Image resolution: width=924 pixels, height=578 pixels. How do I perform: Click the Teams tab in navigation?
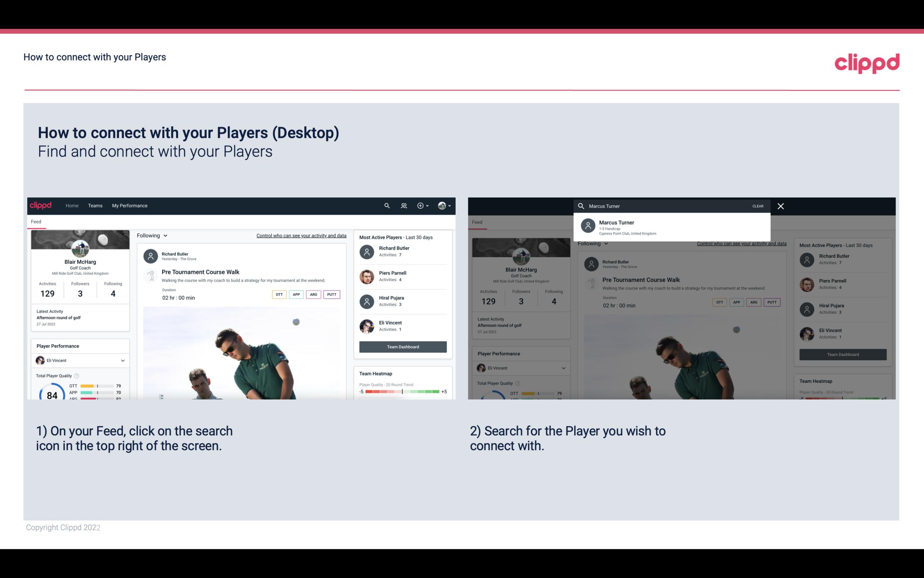pyautogui.click(x=96, y=205)
